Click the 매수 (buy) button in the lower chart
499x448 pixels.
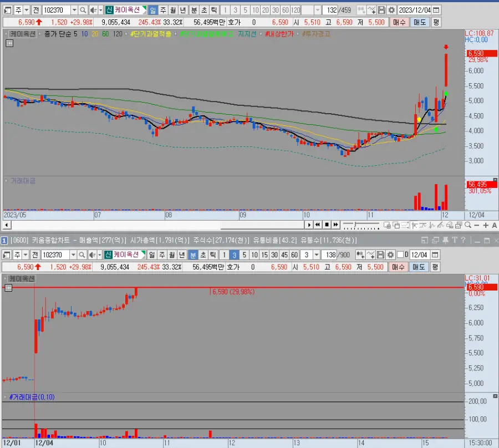pyautogui.click(x=398, y=267)
